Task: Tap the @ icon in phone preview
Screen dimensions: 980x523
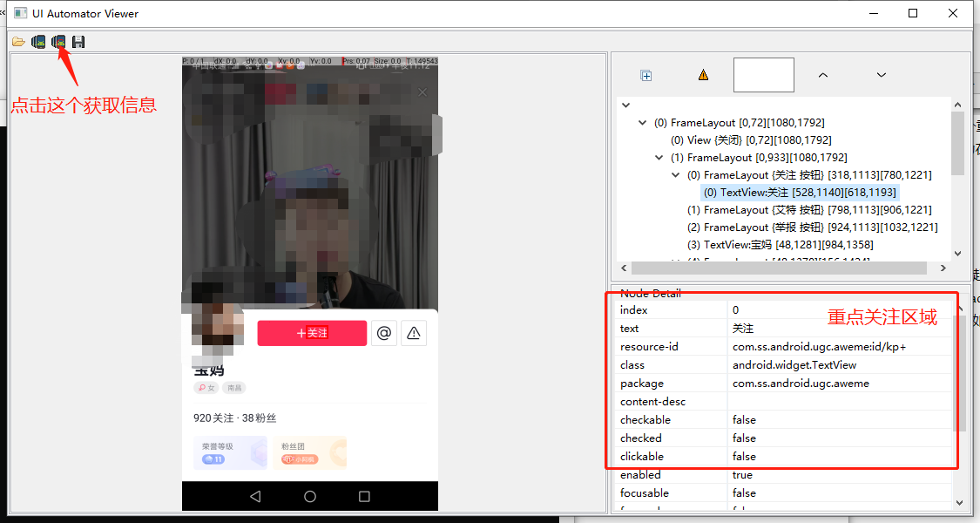Action: (x=383, y=333)
